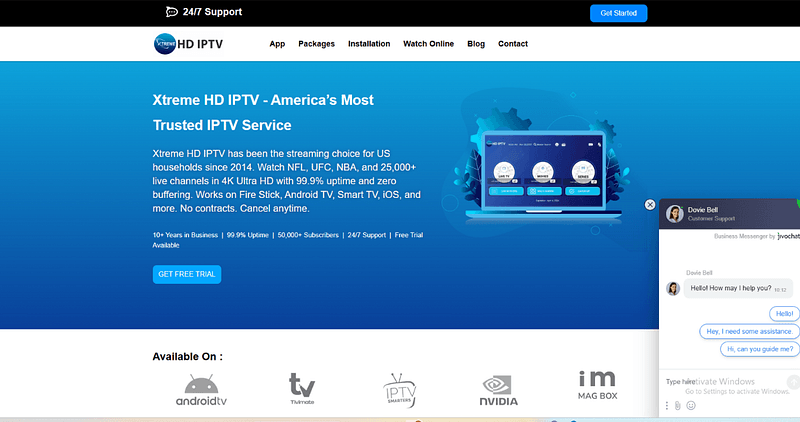Click the GET FREE TRIAL button

[x=187, y=274]
